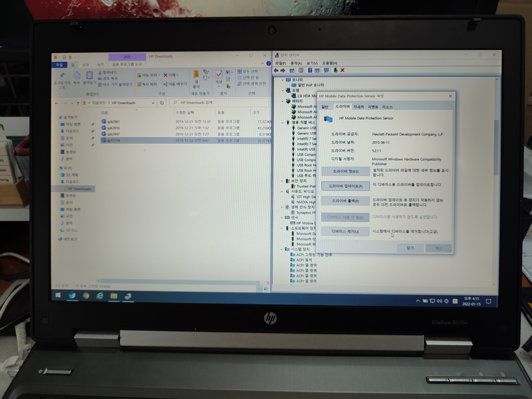Switch to the 리소스 tab
This screenshot has width=532, height=399.
coord(387,107)
